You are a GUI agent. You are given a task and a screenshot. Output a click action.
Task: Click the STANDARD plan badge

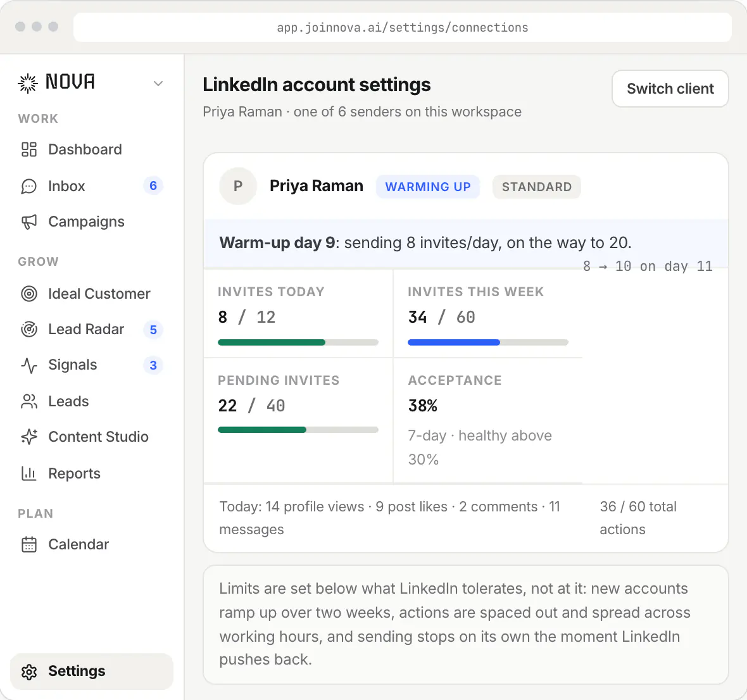click(536, 187)
